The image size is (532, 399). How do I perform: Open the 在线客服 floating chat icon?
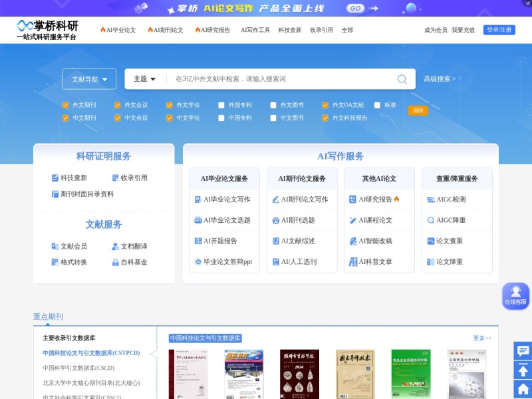pyautogui.click(x=515, y=296)
